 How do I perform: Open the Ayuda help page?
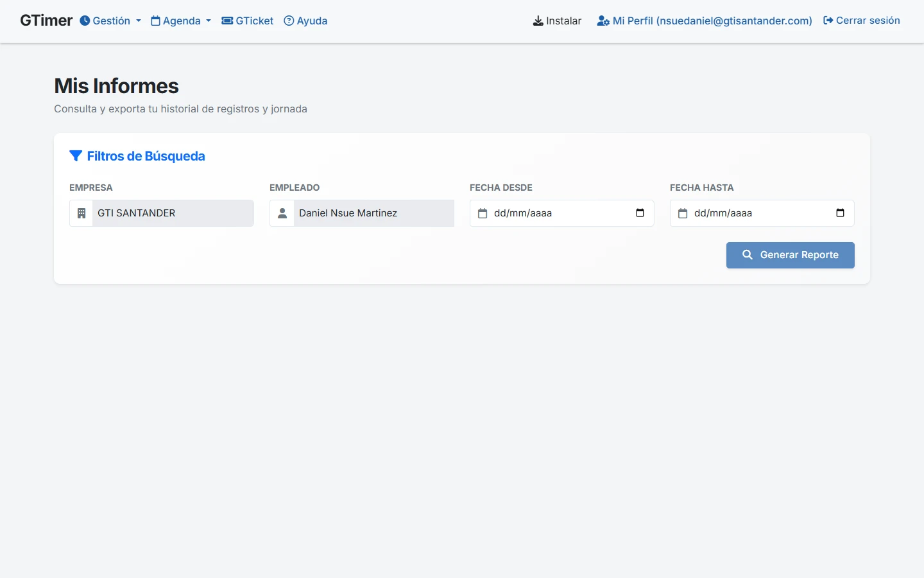pyautogui.click(x=305, y=21)
